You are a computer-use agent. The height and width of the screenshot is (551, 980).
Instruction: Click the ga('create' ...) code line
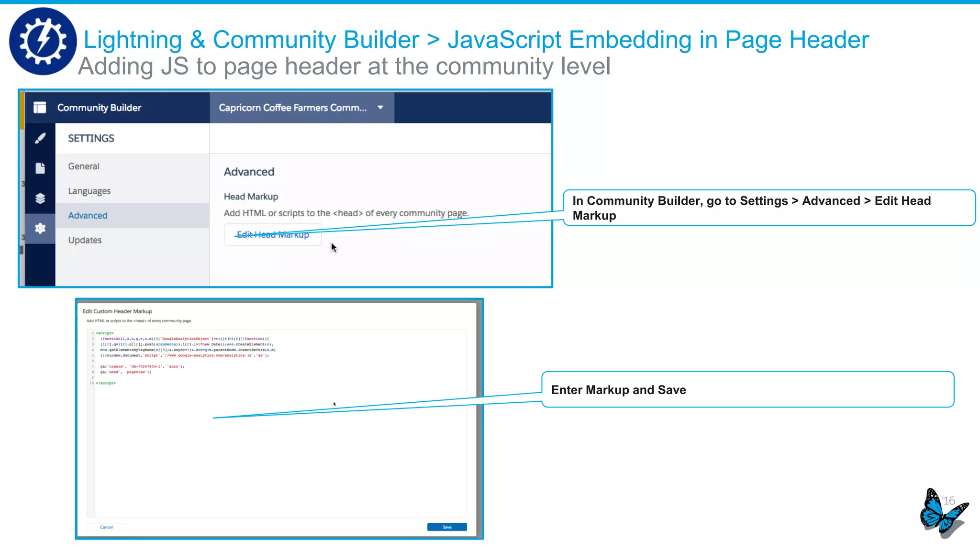[142, 366]
